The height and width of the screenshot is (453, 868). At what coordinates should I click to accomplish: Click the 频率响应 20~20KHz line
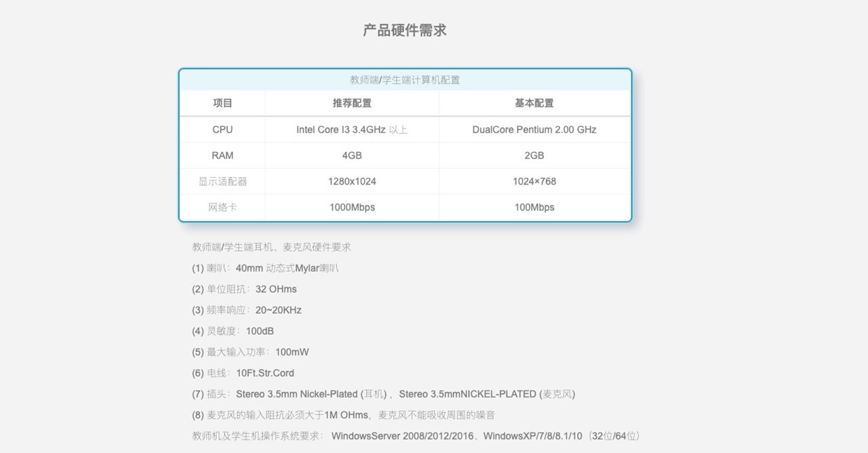(x=247, y=310)
